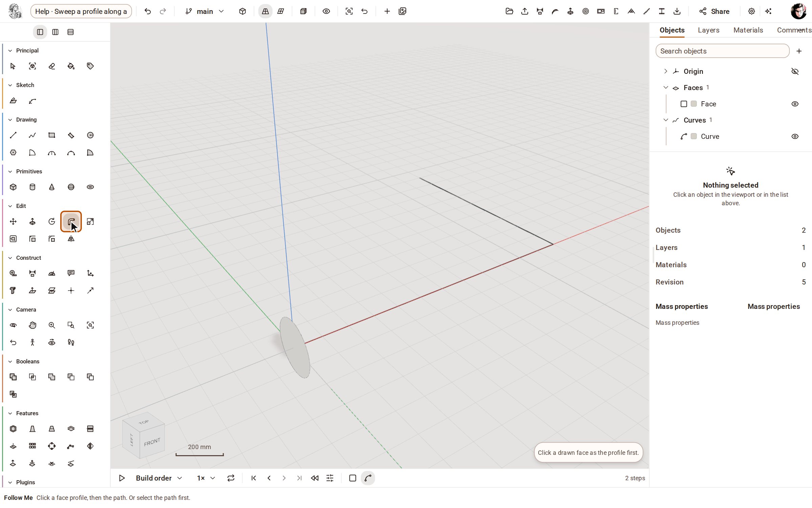The image size is (812, 508).
Task: Activate the Line drawing tool
Action: 13,135
